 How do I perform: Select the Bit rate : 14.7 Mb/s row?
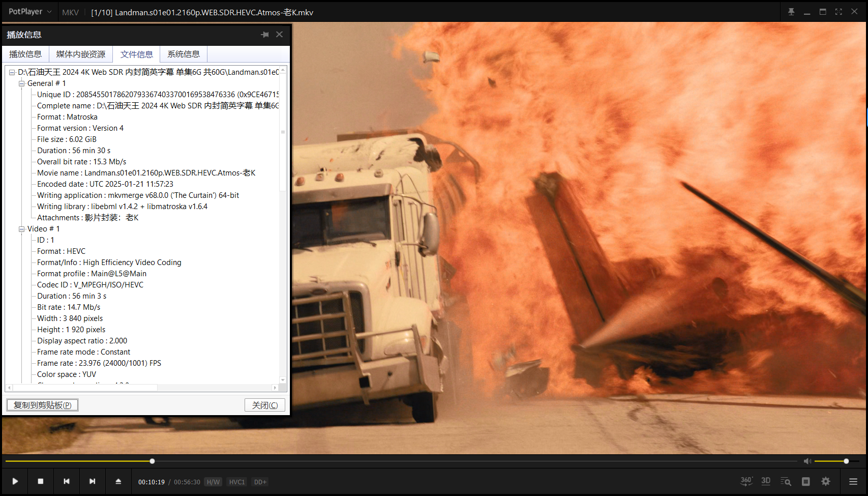[x=69, y=307]
